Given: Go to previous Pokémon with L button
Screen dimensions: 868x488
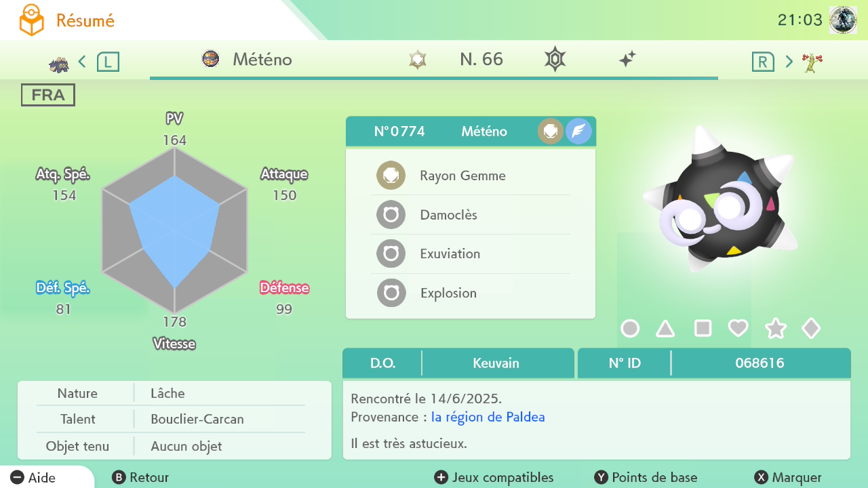Looking at the screenshot, I should (108, 62).
